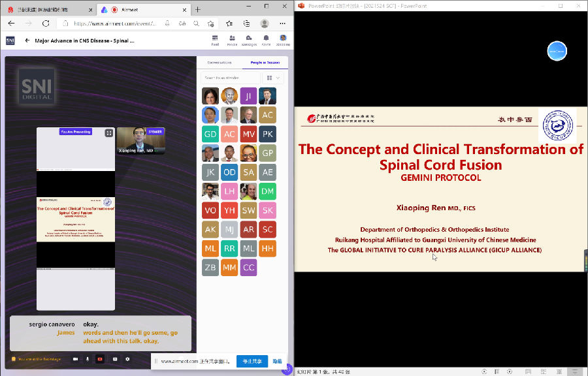Open the Xiaoping profile menu
588x376 pixels.
tap(283, 40)
